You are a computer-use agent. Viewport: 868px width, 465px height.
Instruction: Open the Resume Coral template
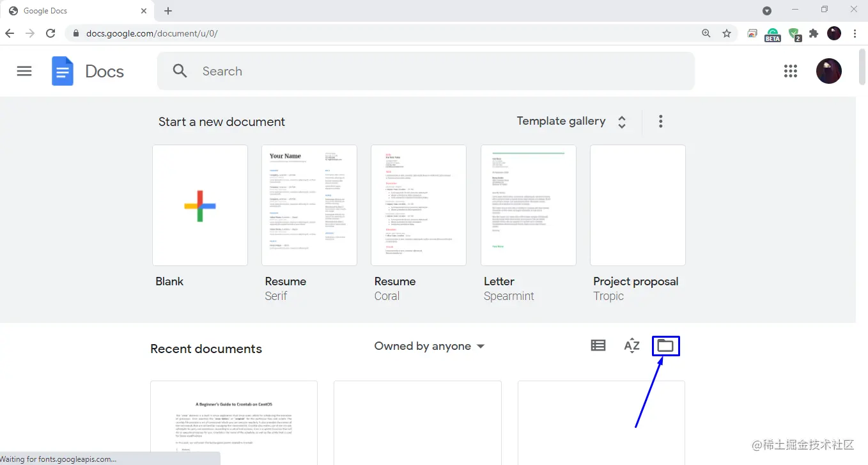(419, 205)
